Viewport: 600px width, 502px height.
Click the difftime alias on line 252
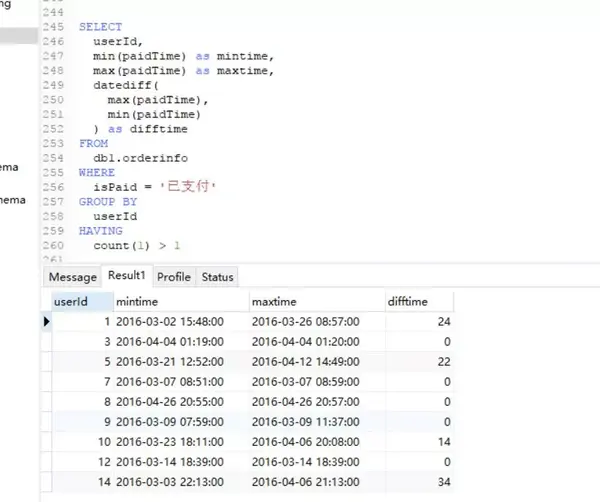(158, 129)
